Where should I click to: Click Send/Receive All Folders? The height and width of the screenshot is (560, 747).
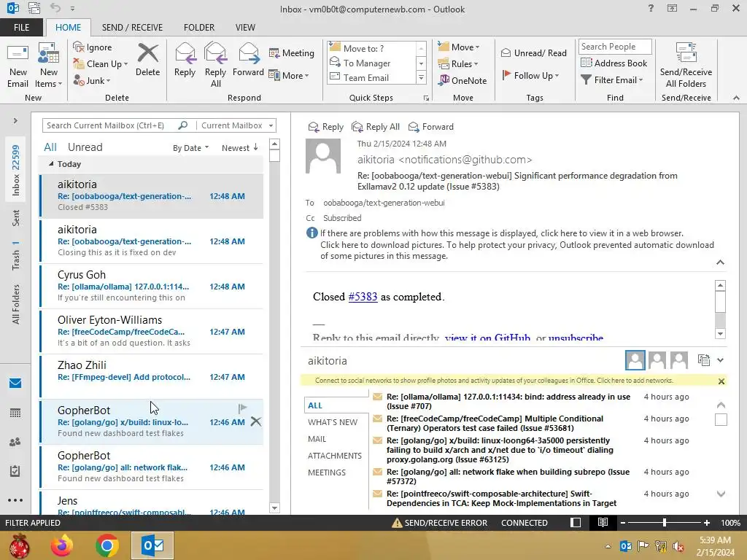686,66
